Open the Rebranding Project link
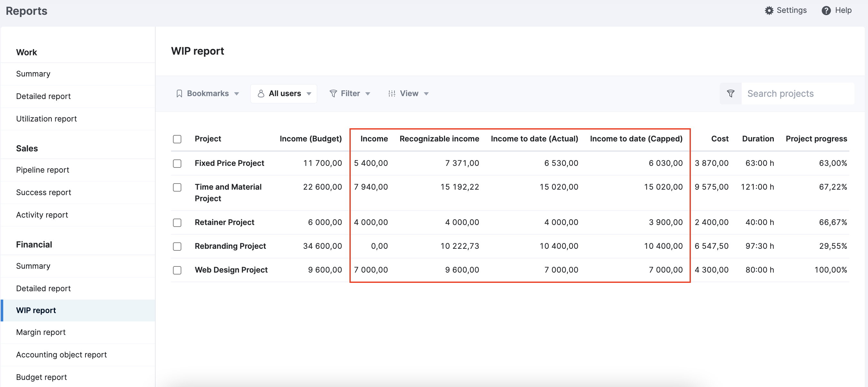 [x=230, y=247]
